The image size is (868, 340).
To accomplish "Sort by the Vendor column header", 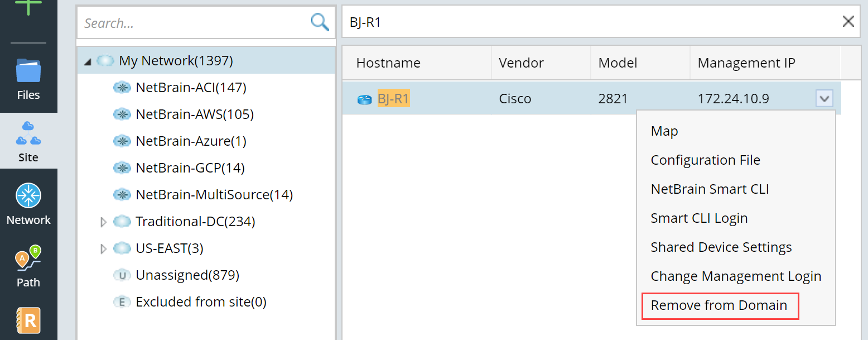I will (x=521, y=63).
